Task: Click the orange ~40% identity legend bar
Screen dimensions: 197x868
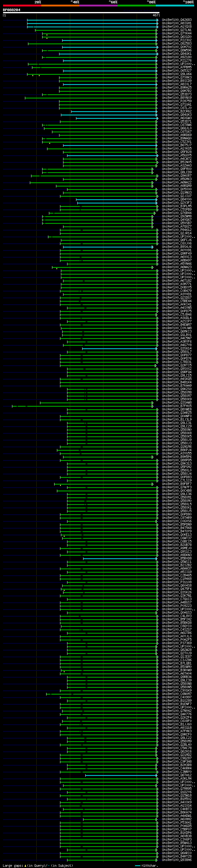Action: point(60,6)
